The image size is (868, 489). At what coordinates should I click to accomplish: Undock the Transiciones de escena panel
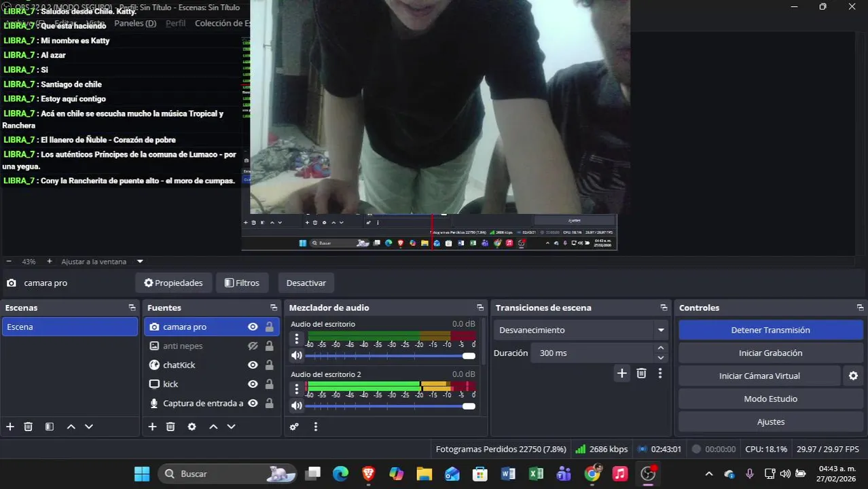(664, 308)
